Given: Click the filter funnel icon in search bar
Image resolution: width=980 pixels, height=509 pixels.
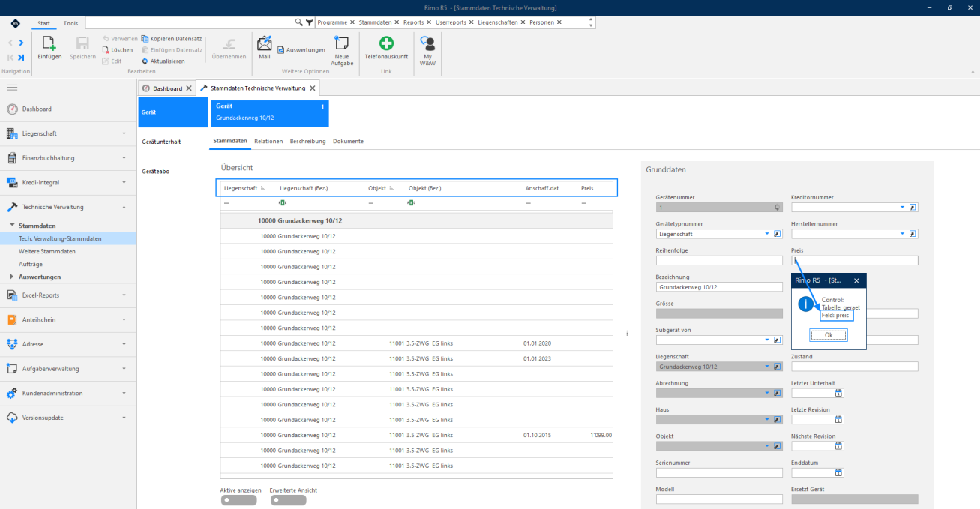Looking at the screenshot, I should [309, 22].
